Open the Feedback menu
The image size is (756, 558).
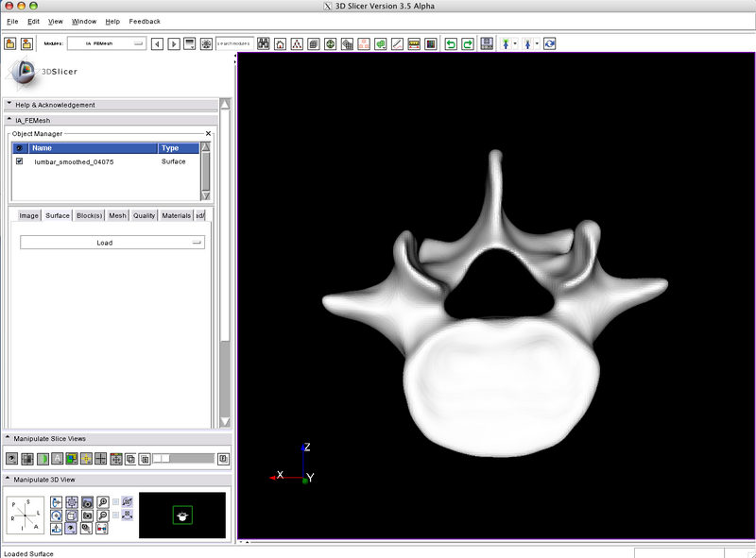click(145, 21)
